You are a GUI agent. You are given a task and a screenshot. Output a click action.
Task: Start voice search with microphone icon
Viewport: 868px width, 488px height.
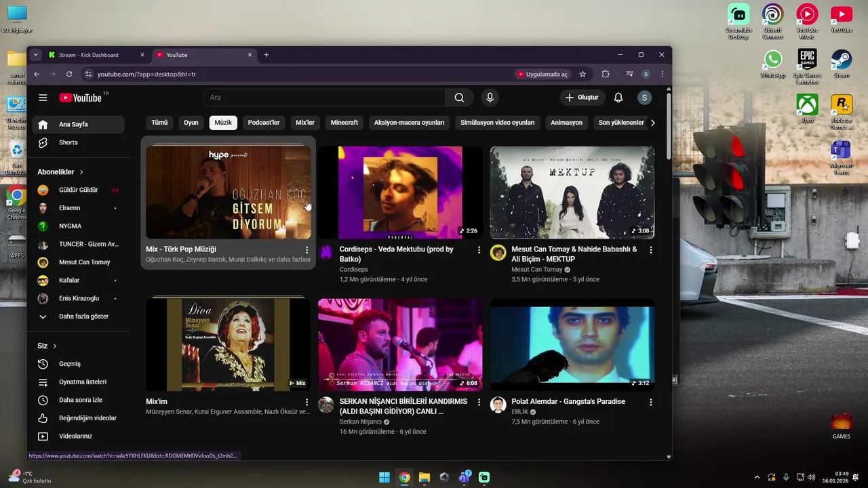point(490,98)
